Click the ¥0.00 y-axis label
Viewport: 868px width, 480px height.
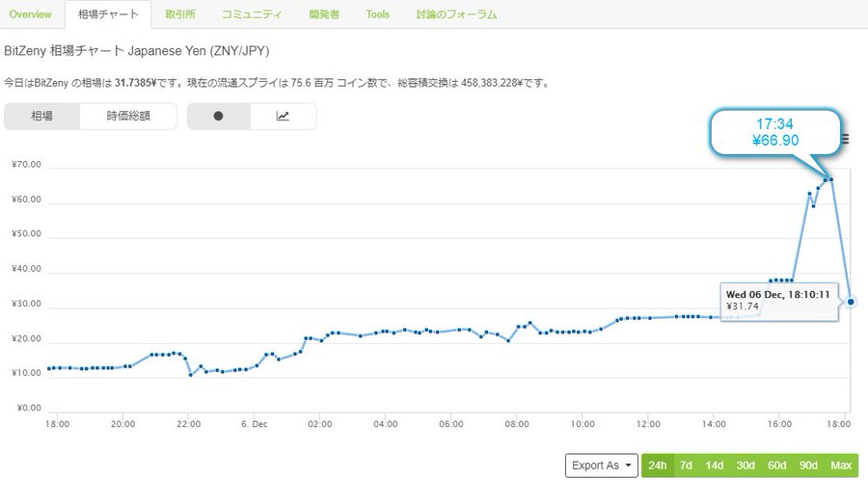(x=29, y=408)
